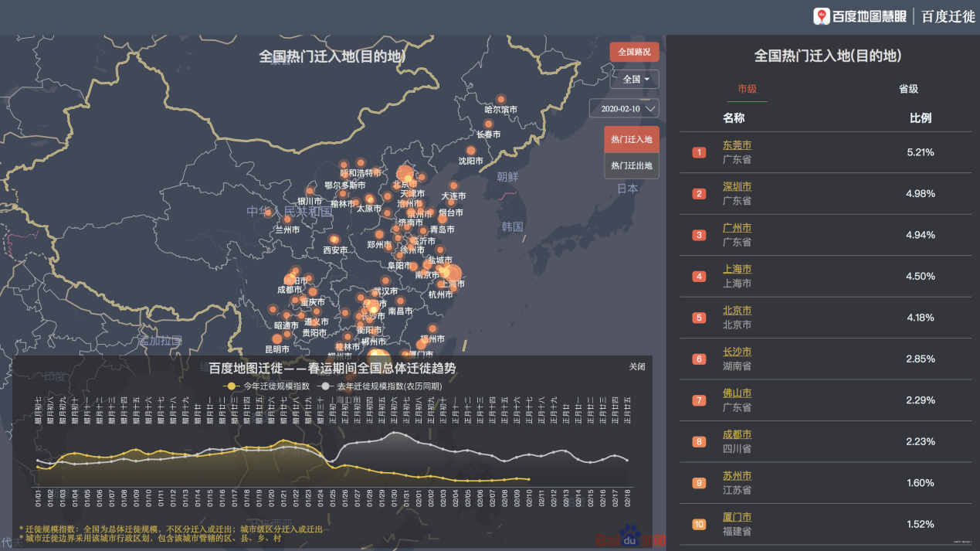Screen dimensions: 980x551
Task: Select the 兰州市 hotspot marker on map
Action: point(287,219)
